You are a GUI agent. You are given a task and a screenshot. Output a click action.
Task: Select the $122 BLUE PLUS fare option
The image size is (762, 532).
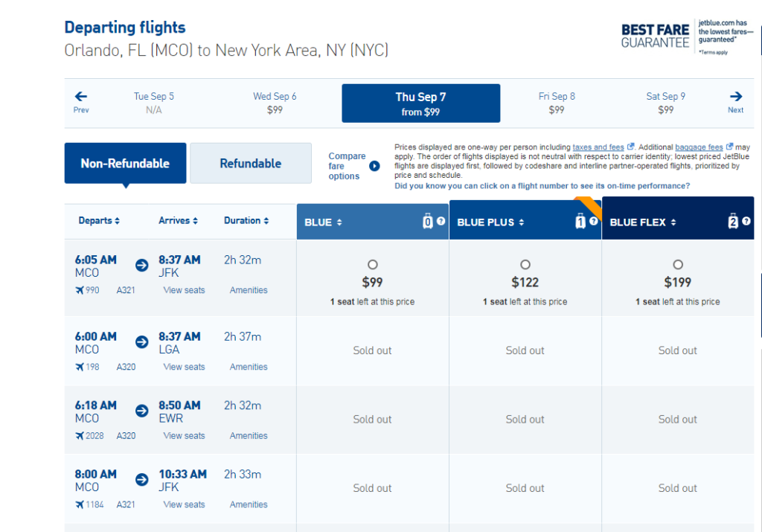pos(525,264)
